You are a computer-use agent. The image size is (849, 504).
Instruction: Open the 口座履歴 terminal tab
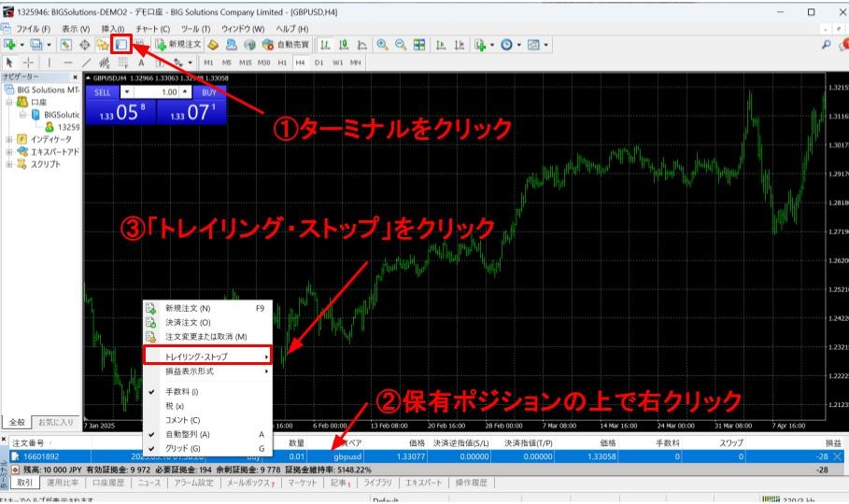(108, 483)
